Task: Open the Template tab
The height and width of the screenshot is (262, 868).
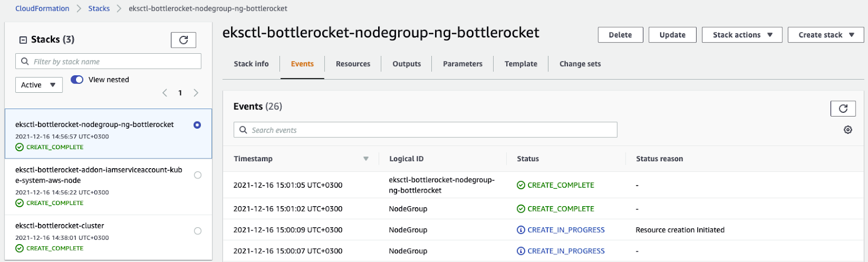Action: 520,64
